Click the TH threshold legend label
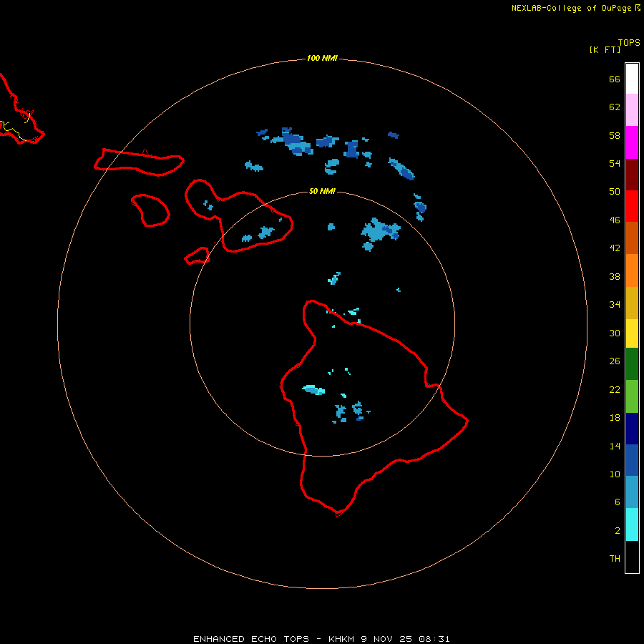 point(615,559)
